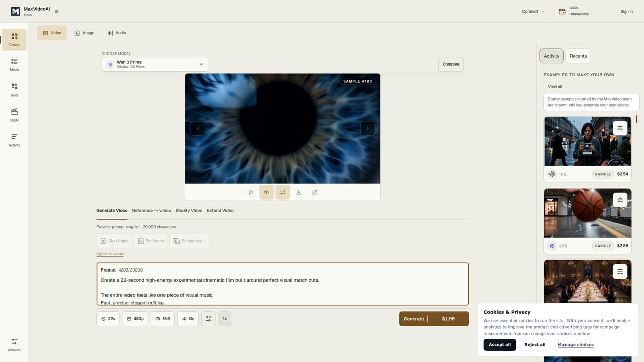Switch to the Audio tab
This screenshot has width=644, height=362.
117,33
